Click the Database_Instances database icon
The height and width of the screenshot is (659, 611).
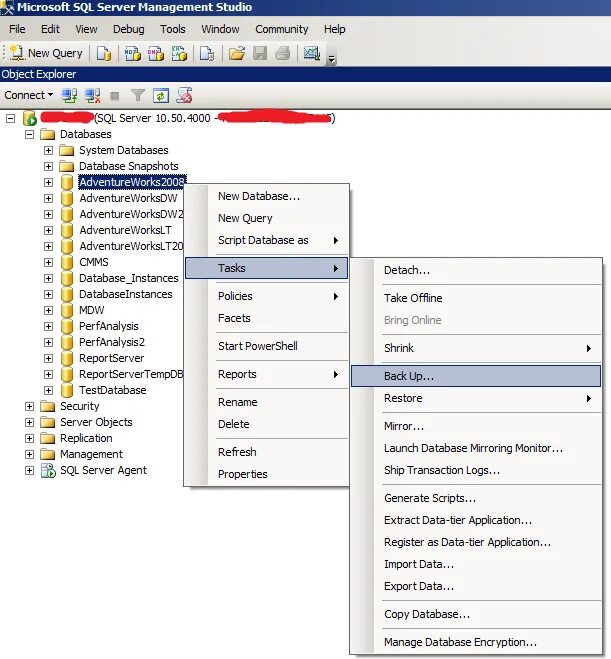pos(66,278)
